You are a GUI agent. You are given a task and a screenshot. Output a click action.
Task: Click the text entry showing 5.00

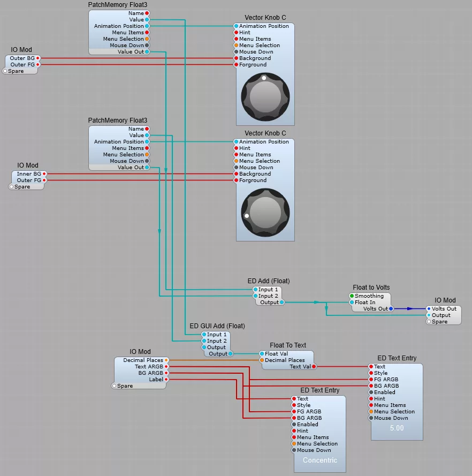[397, 428]
